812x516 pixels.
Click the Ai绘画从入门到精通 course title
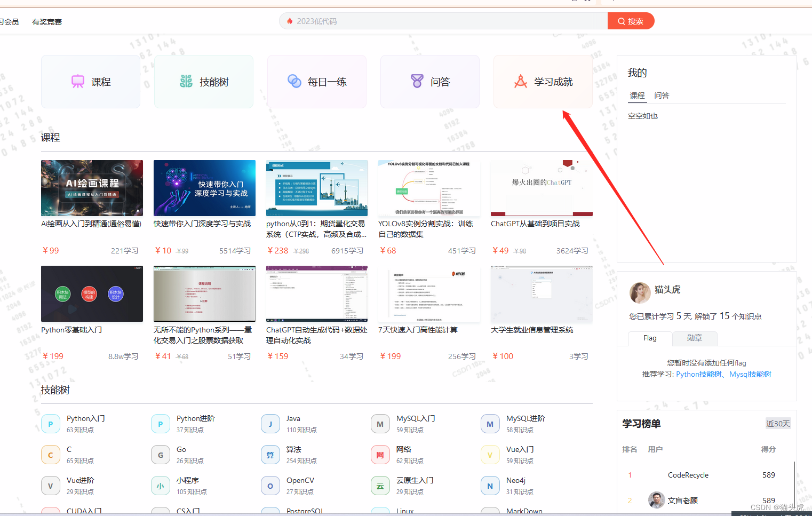pos(91,224)
